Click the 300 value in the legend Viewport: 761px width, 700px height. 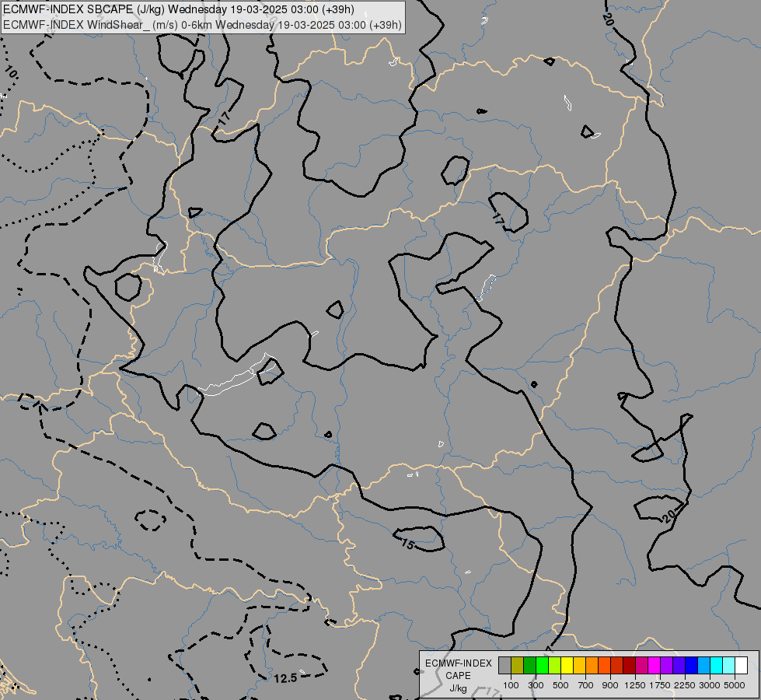(536, 685)
